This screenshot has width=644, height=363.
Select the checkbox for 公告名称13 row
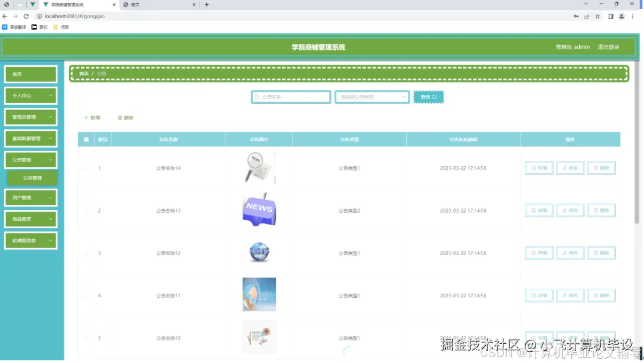point(86,211)
